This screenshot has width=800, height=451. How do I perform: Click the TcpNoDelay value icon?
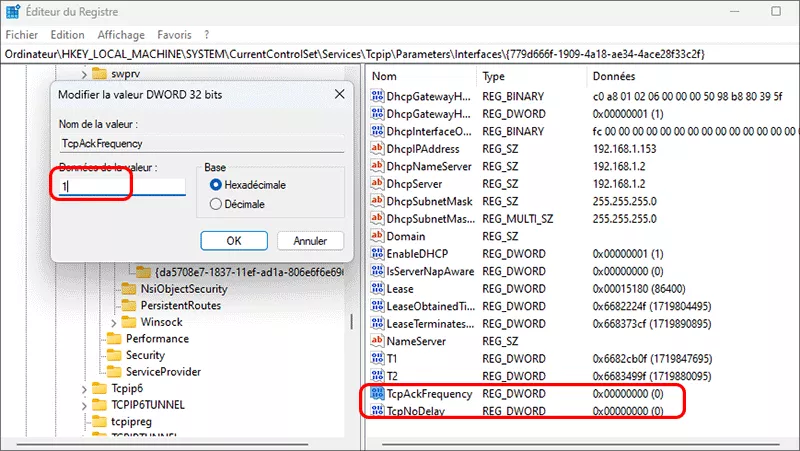point(378,411)
